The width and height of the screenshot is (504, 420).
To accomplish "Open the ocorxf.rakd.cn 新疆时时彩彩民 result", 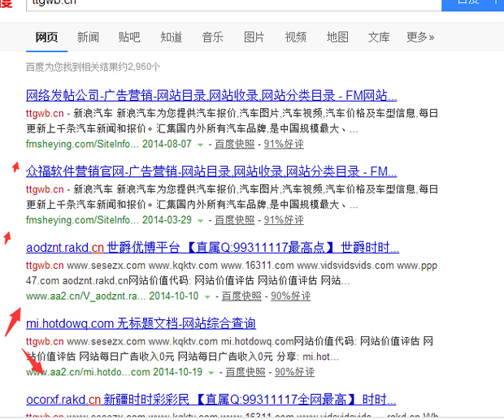I will click(211, 400).
